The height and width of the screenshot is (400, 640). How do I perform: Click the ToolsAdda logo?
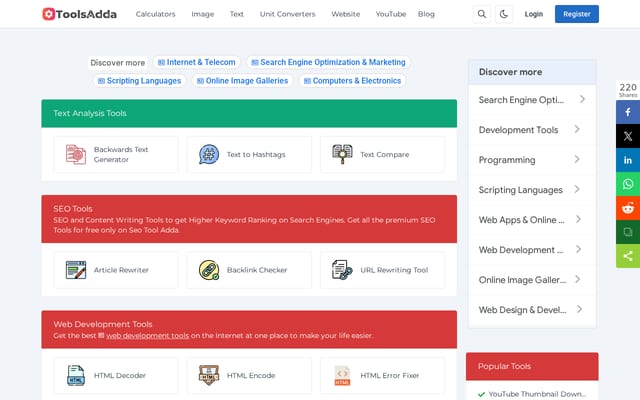point(79,14)
